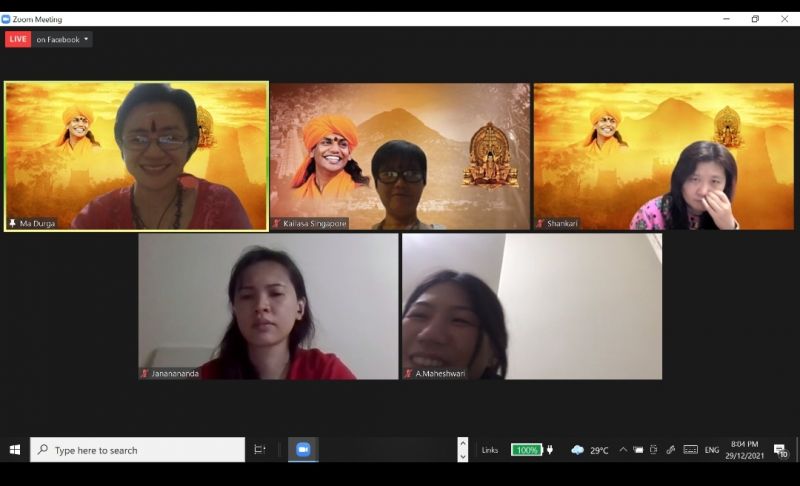Click the 'A.Maheshwari' name label
Image resolution: width=800 pixels, height=486 pixels.
click(440, 373)
